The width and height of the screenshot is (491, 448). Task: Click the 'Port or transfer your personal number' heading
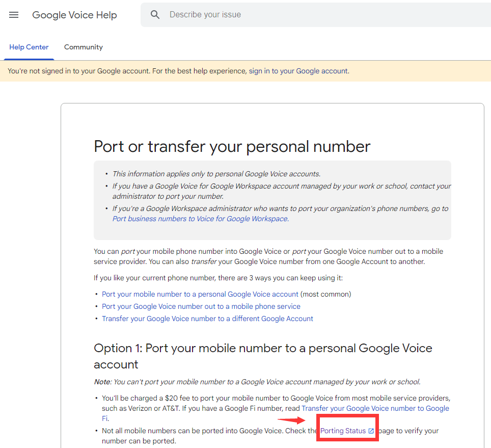coord(232,147)
